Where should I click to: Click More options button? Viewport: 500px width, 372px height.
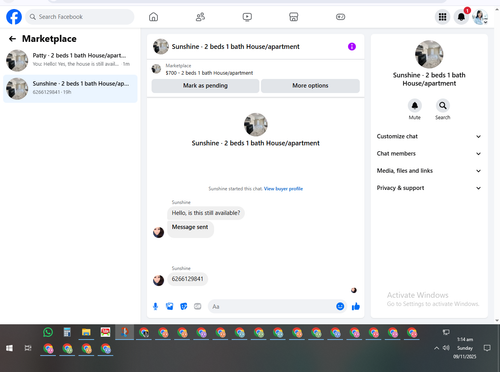(310, 86)
